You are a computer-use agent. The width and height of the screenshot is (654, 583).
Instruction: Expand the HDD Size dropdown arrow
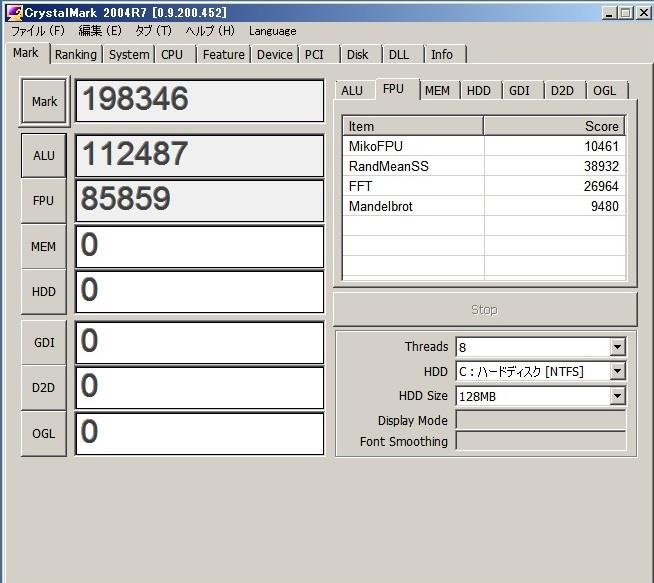tap(617, 396)
